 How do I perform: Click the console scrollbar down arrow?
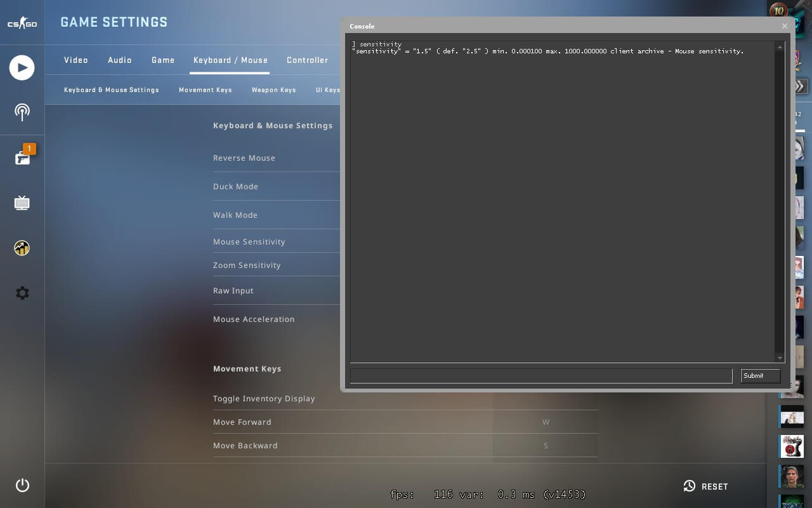point(780,358)
